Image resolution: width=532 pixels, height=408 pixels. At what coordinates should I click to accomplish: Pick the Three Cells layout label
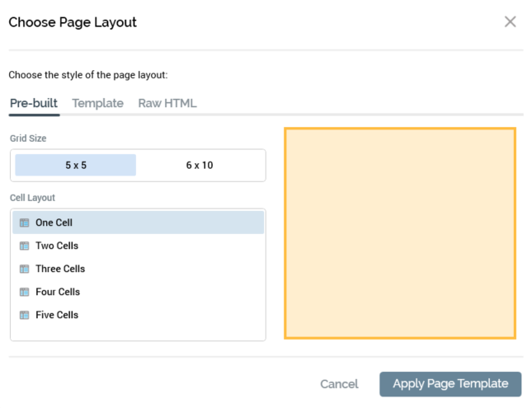(x=60, y=269)
